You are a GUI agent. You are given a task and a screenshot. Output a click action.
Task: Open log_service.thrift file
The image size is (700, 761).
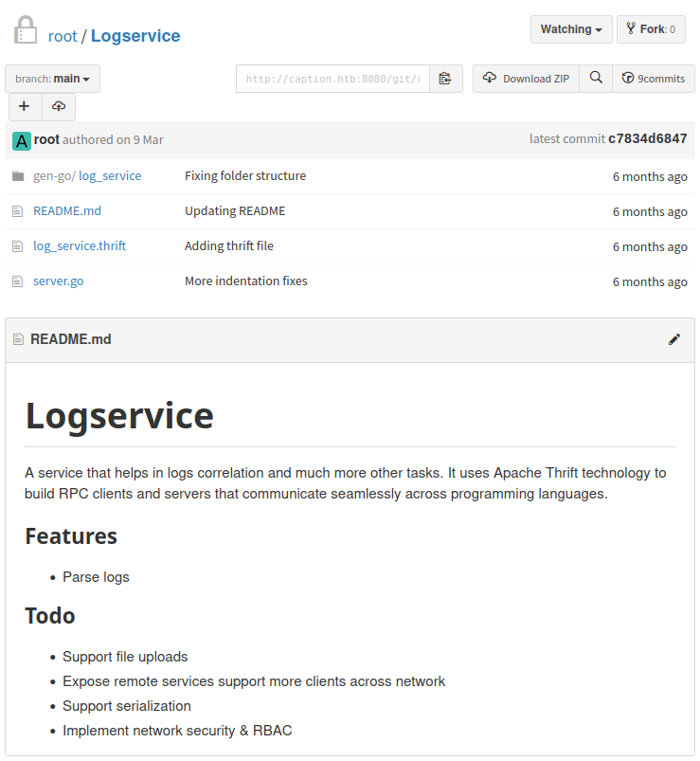80,246
